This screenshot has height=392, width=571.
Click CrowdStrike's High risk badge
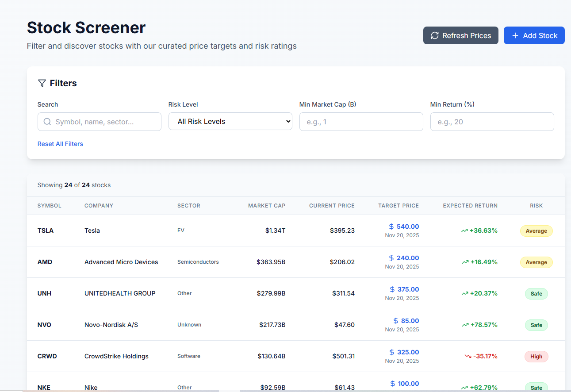[x=536, y=357]
